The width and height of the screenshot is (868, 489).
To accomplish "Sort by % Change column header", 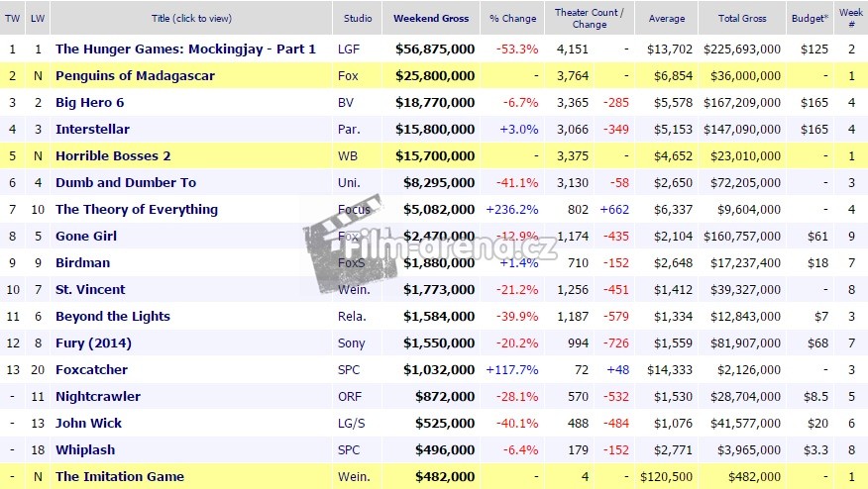I will (x=513, y=18).
